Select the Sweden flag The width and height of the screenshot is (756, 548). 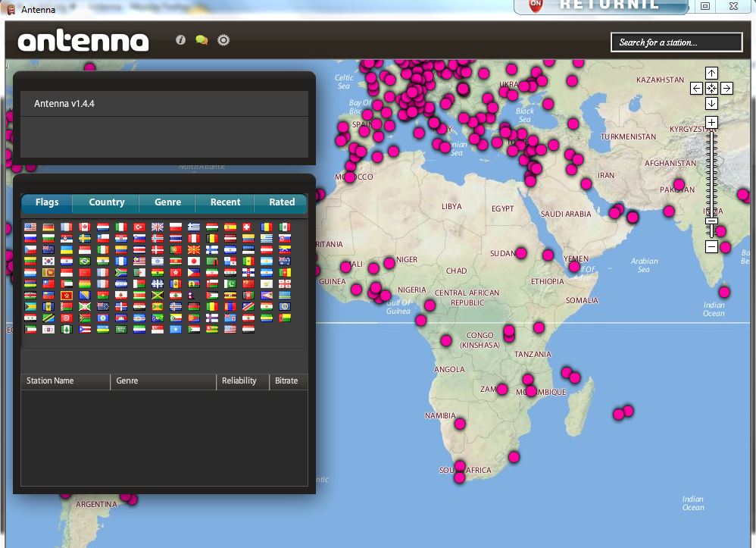pyautogui.click(x=85, y=238)
